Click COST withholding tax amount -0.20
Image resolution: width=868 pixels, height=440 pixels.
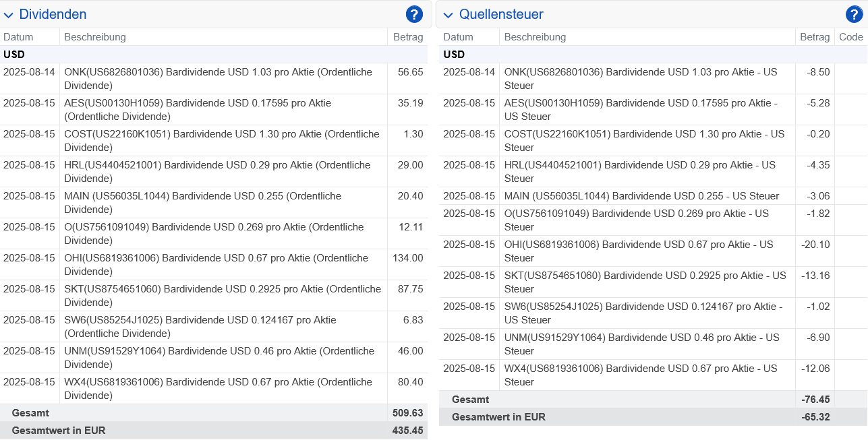pos(817,134)
